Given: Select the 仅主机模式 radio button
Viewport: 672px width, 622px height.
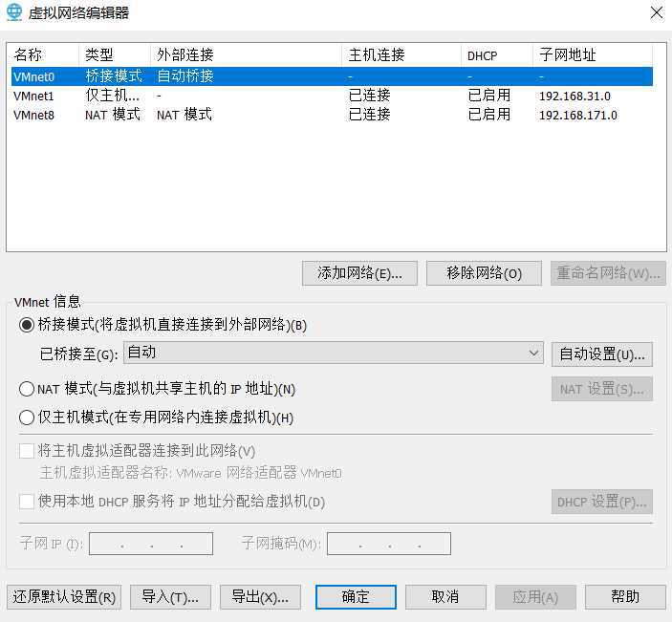Looking at the screenshot, I should pyautogui.click(x=27, y=418).
